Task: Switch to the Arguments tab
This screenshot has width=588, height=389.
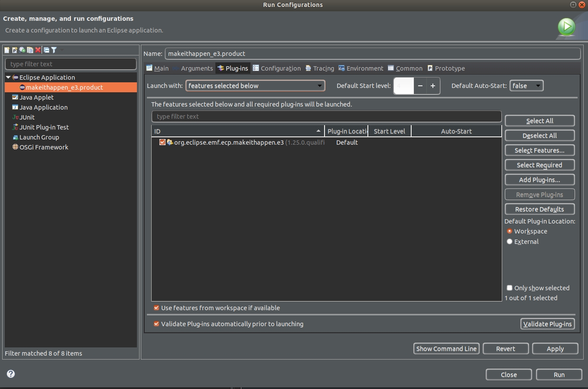Action: coord(193,68)
